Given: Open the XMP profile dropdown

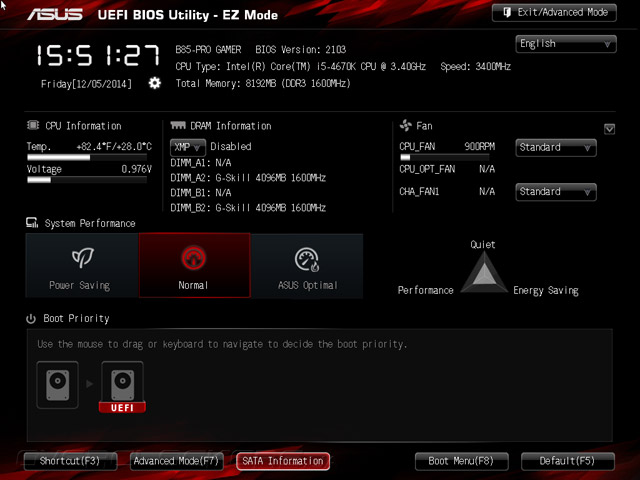Looking at the screenshot, I should (x=188, y=147).
